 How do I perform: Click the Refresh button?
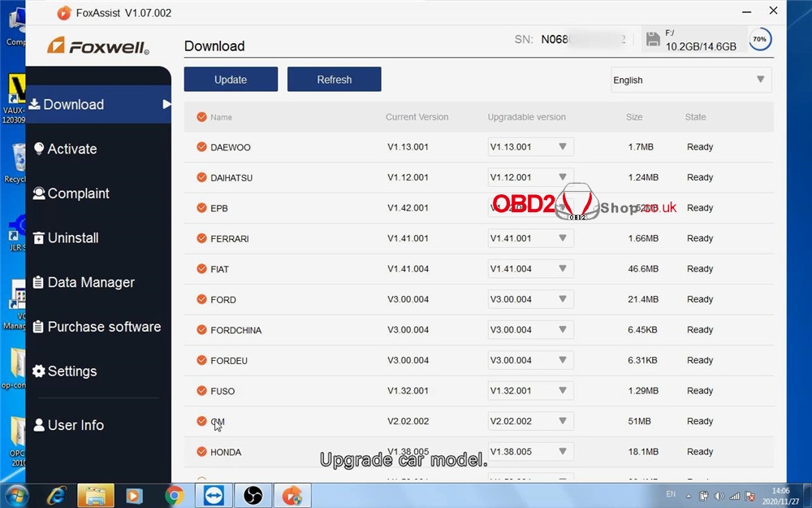tap(334, 80)
